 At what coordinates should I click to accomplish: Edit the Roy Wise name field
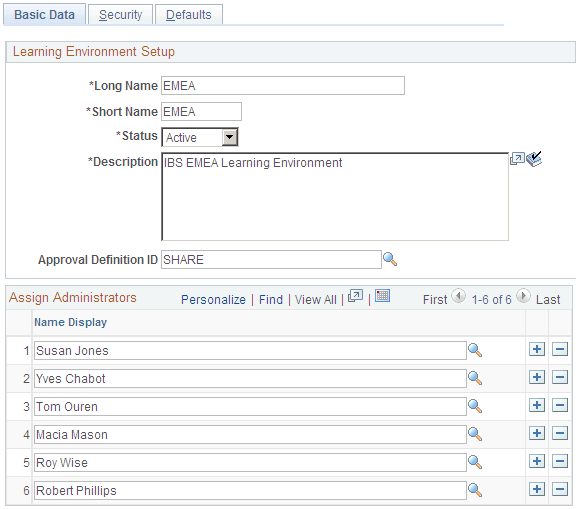coord(250,462)
